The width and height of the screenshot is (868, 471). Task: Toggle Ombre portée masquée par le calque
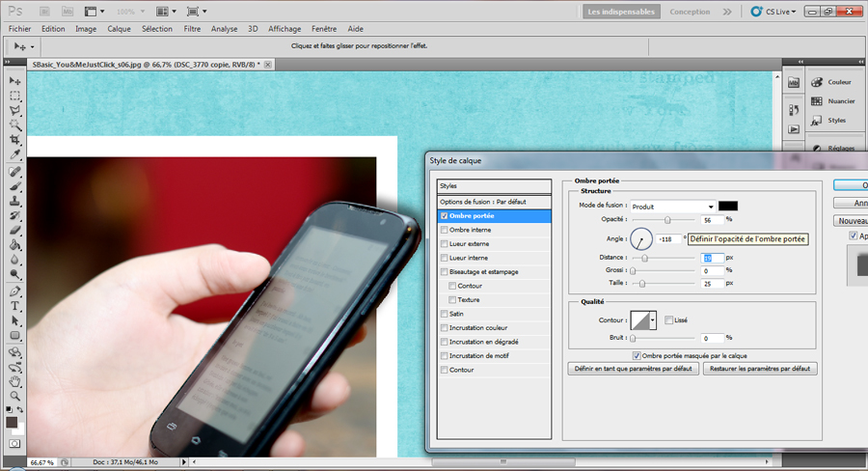pos(637,356)
